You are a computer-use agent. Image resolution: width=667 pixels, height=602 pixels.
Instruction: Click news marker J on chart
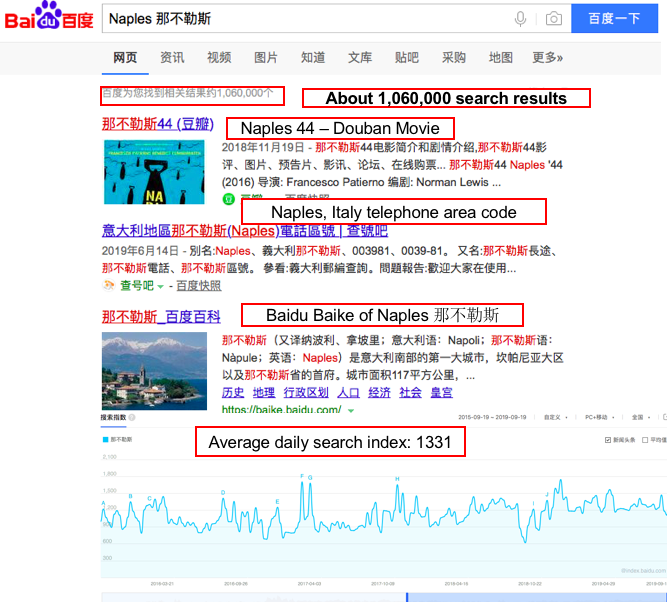click(547, 494)
